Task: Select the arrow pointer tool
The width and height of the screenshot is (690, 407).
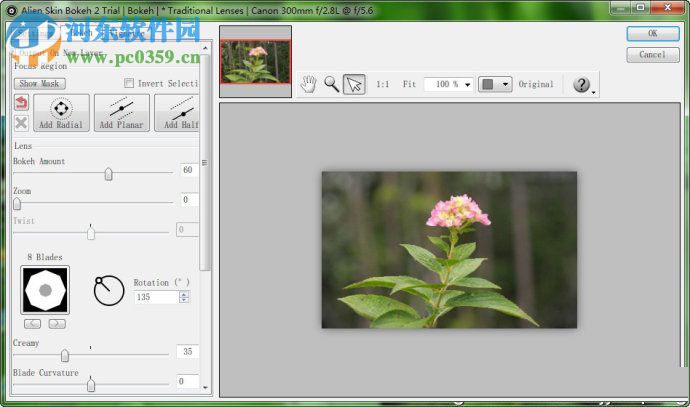Action: tap(354, 84)
